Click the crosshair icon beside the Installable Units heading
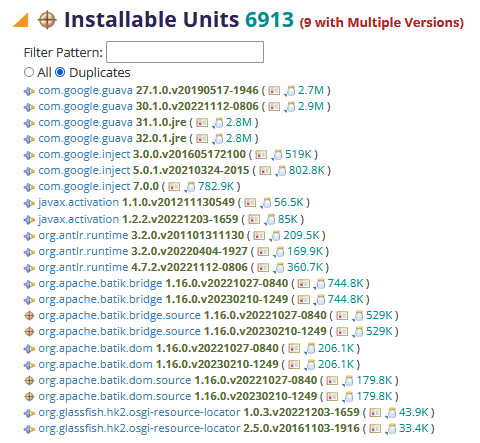This screenshot has width=480, height=443. point(47,20)
